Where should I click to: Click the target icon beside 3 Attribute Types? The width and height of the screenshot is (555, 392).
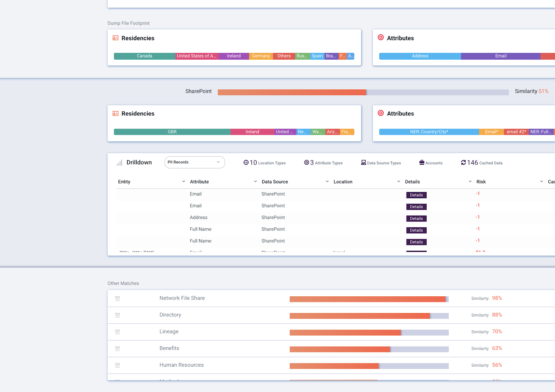pos(307,162)
